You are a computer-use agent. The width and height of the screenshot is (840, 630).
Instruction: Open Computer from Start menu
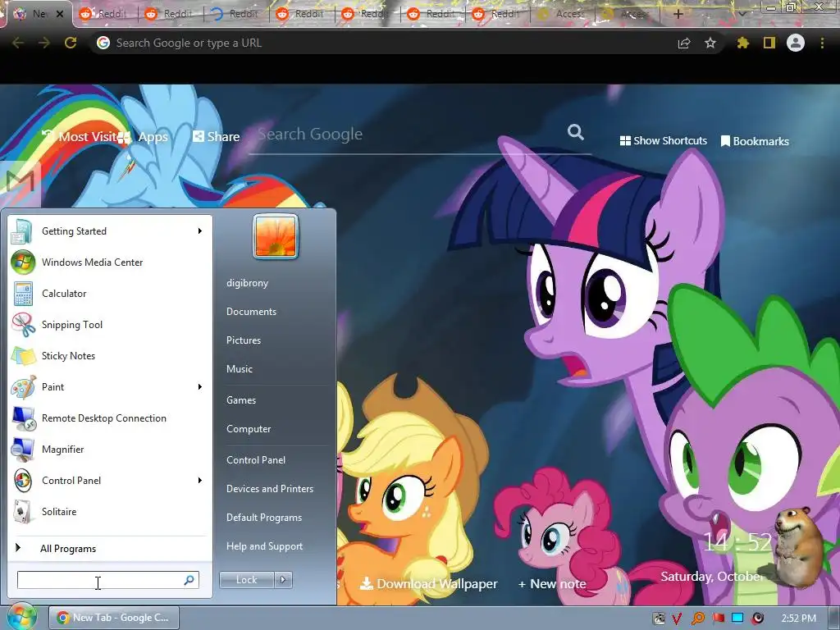pos(249,429)
